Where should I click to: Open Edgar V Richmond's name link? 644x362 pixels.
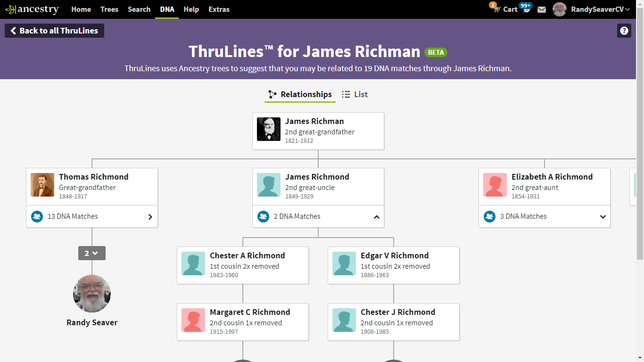pos(395,256)
